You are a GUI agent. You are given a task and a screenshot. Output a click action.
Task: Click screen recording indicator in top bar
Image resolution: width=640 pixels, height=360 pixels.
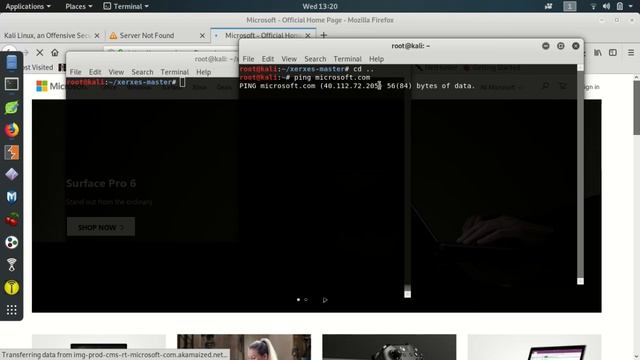(x=549, y=6)
